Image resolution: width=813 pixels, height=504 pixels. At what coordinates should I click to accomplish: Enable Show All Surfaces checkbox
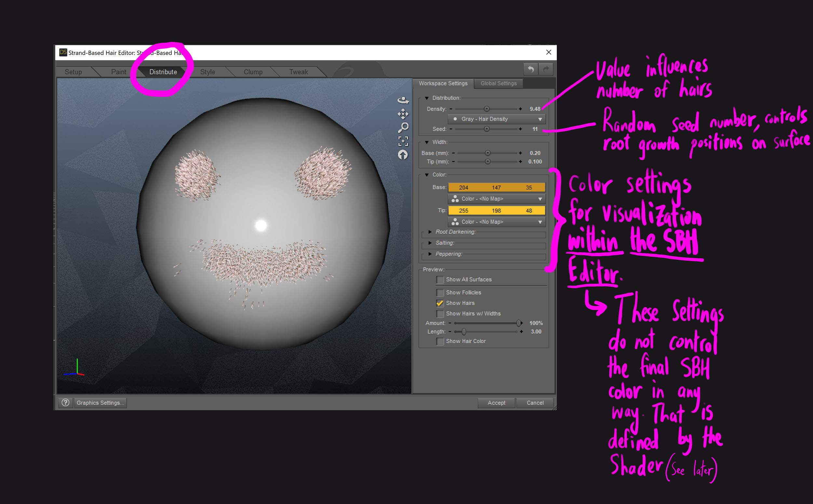click(x=440, y=280)
